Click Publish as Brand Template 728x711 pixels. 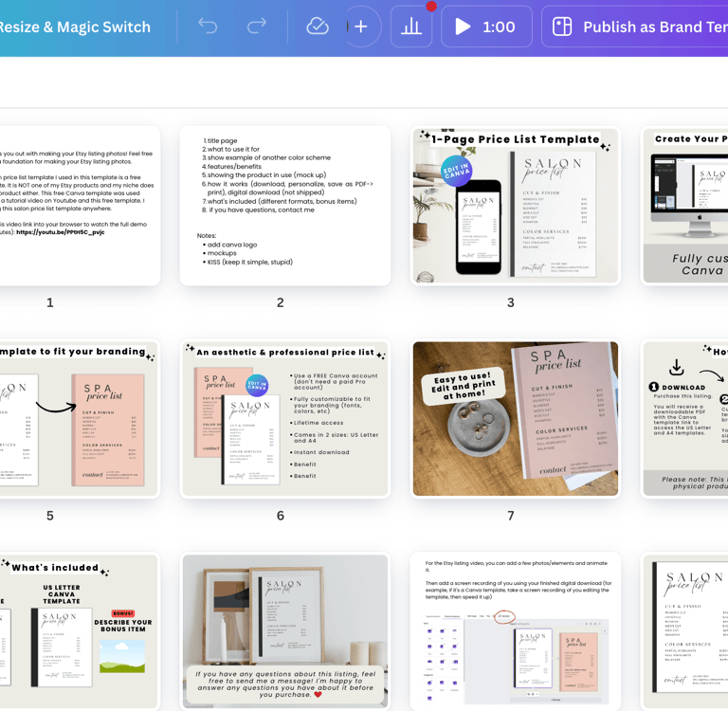[635, 27]
